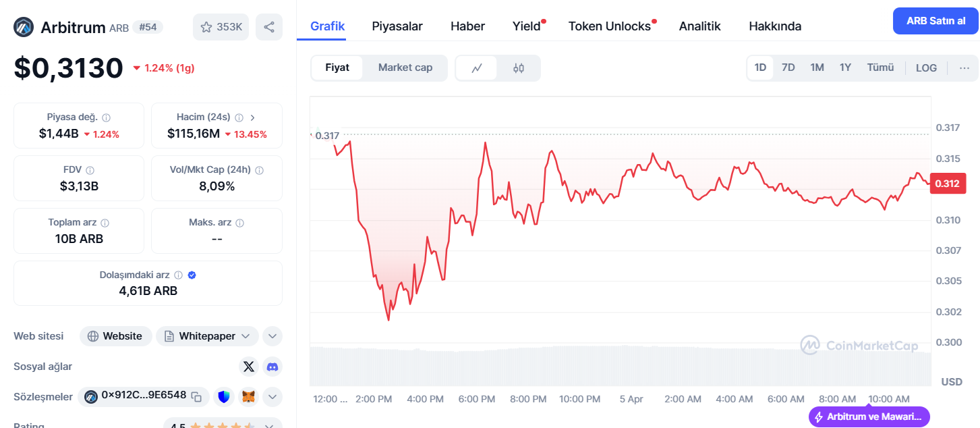
Task: Open info icon next to Vol/Mkt Cap (24h)
Action: (259, 170)
